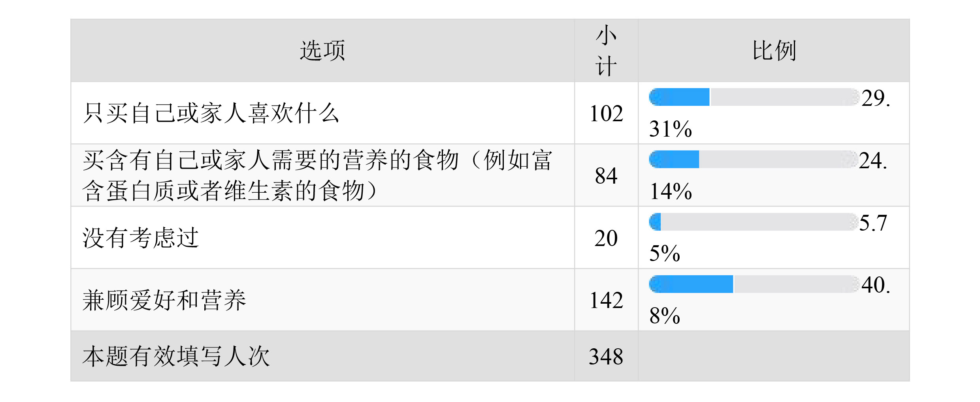Click the count value 102

(606, 113)
